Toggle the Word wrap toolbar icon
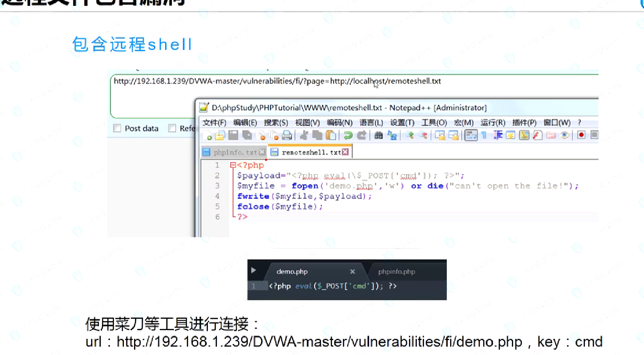 471,136
